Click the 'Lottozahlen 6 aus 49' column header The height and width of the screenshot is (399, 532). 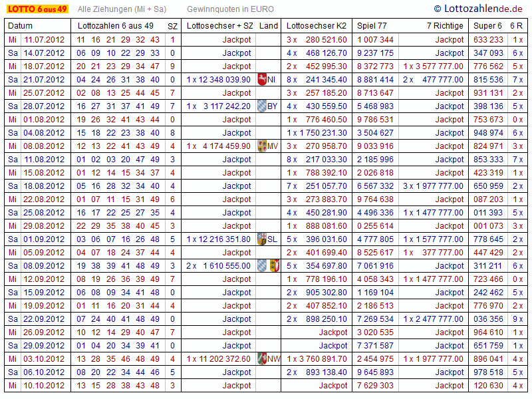coord(116,26)
